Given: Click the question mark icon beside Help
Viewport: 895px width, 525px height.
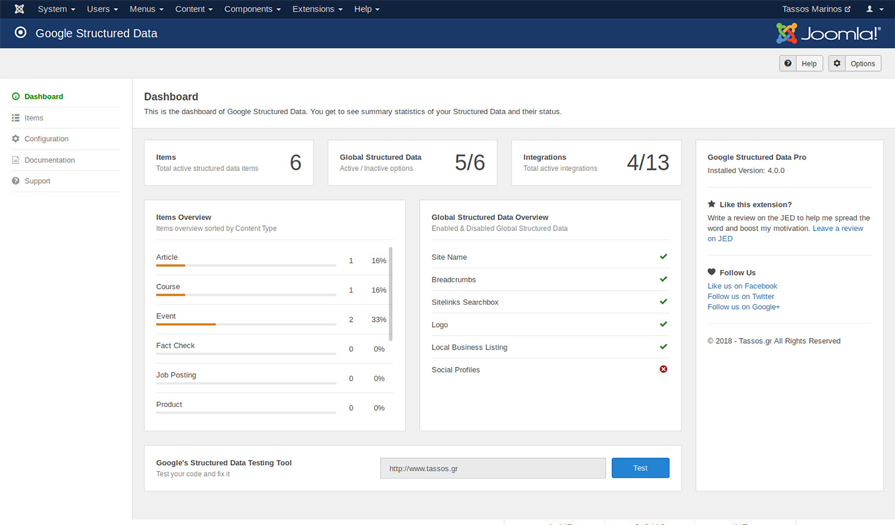Looking at the screenshot, I should coord(788,63).
